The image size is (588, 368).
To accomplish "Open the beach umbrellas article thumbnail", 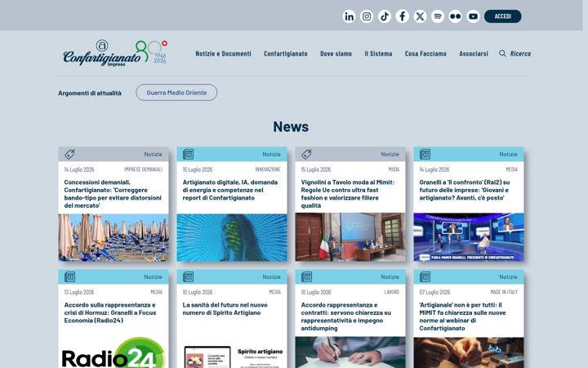I will pos(114,237).
